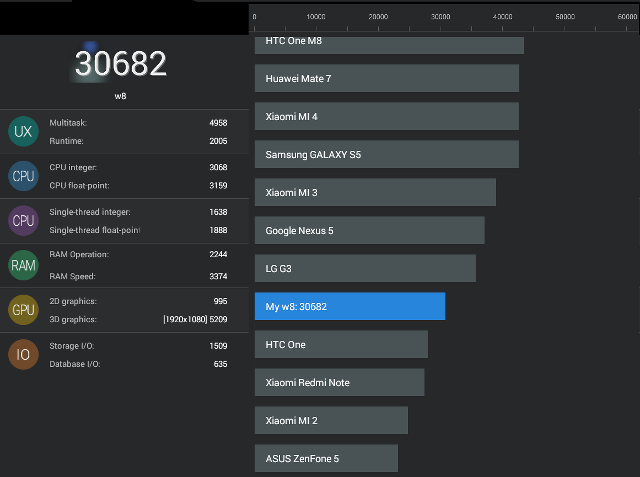640x477 pixels.
Task: Click the CPU integer label
Action: click(x=73, y=167)
